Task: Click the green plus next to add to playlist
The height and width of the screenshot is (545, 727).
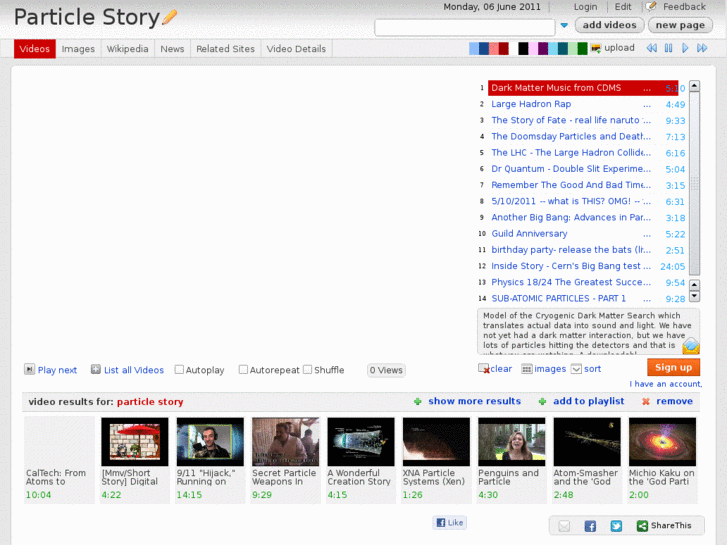Action: coord(542,402)
